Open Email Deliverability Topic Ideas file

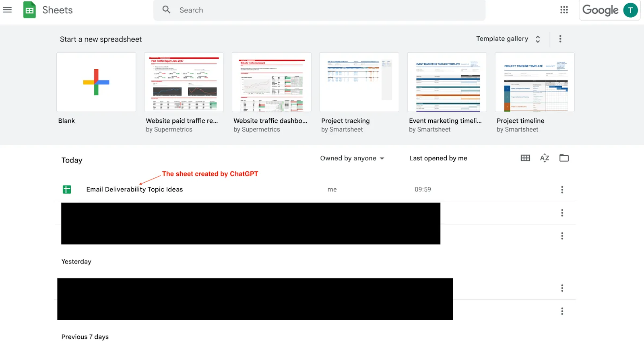tap(134, 190)
